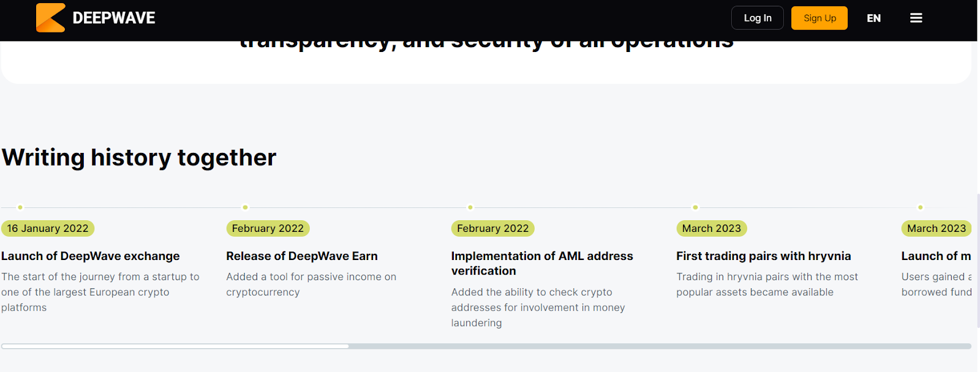
Task: Click the horizontal timeline scrollbar thumb
Action: click(x=175, y=346)
